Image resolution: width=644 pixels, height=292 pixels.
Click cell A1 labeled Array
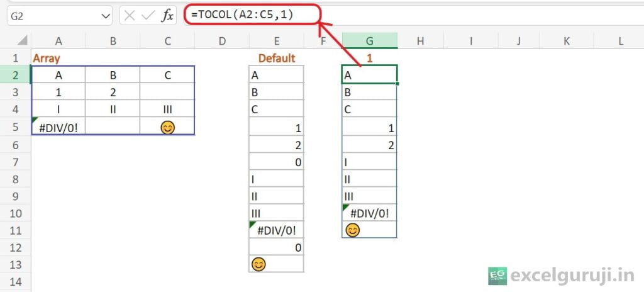[58, 58]
